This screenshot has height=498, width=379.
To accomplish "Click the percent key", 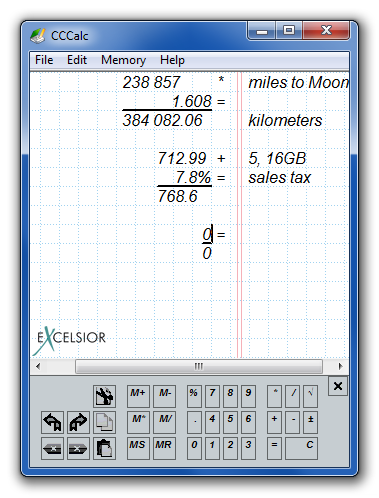I will [x=194, y=396].
